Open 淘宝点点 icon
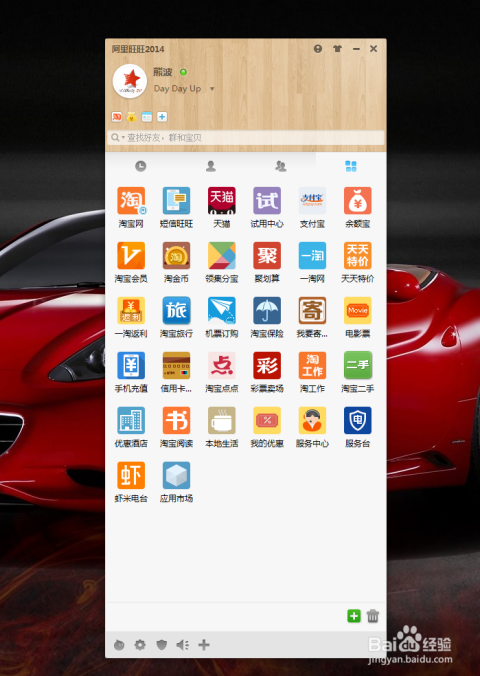Screen dimensions: 480x676 (x=222, y=366)
